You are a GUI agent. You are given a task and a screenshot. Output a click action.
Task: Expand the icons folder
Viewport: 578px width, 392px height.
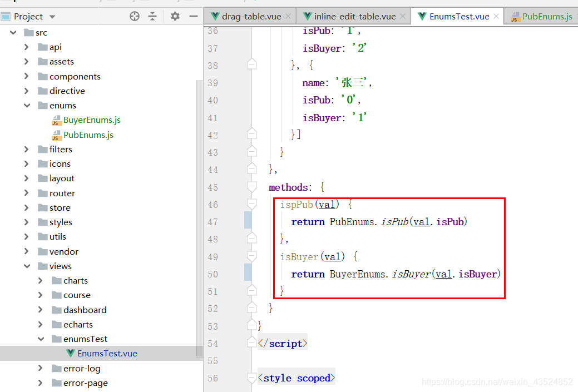pos(26,164)
